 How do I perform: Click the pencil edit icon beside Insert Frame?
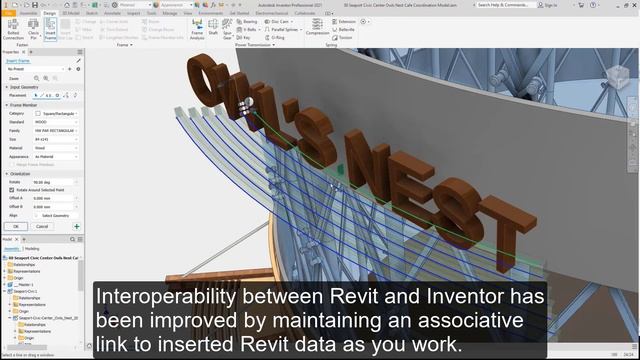[78, 61]
